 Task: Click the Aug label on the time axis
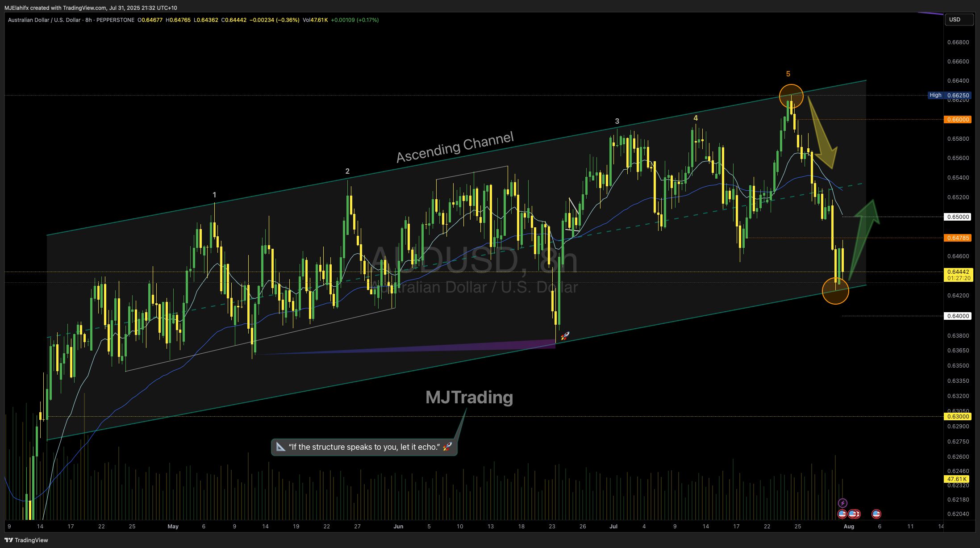849,527
